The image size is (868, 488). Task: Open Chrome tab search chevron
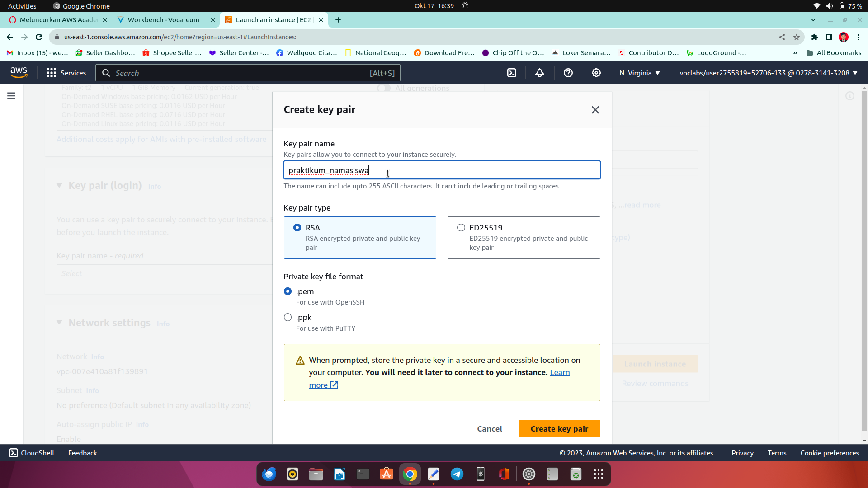pyautogui.click(x=813, y=20)
